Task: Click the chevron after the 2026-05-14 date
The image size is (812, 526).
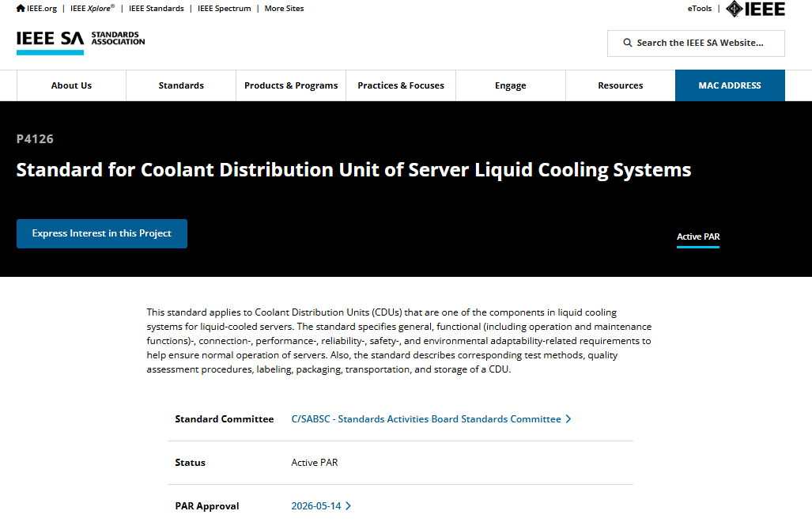Action: [x=348, y=505]
